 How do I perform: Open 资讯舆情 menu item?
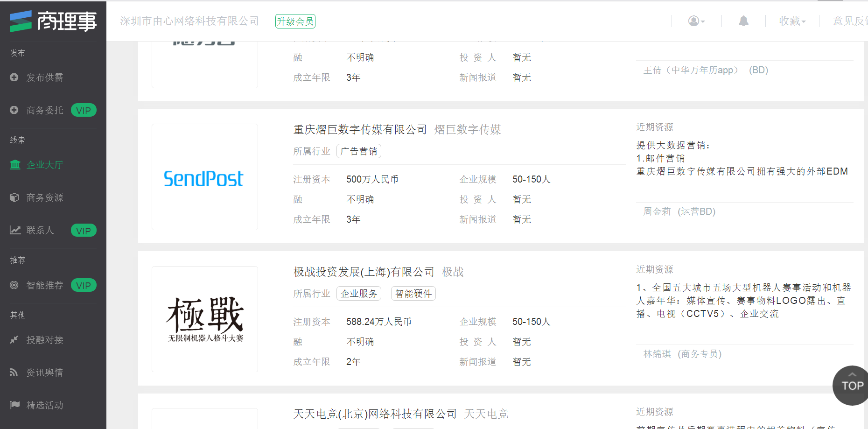tap(45, 373)
